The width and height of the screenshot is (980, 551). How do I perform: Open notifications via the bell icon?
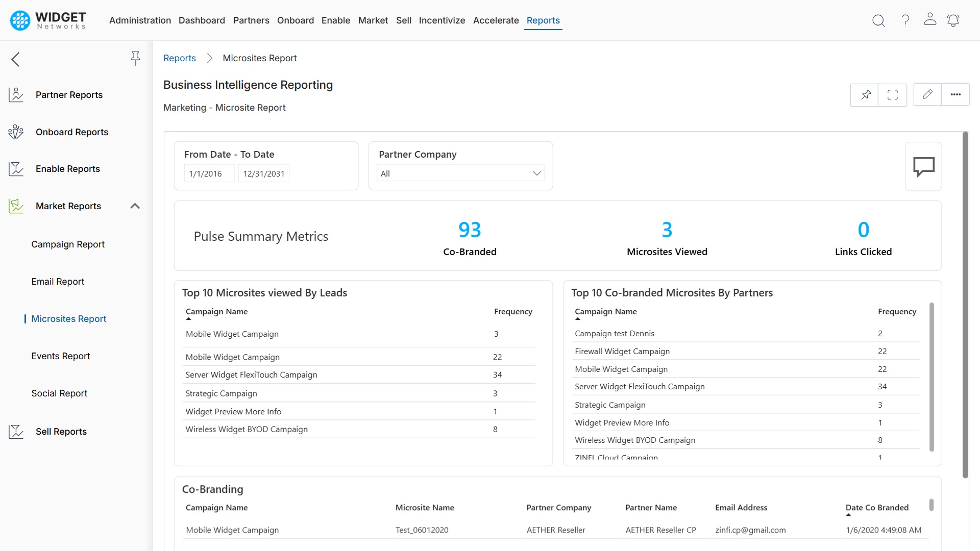point(954,20)
